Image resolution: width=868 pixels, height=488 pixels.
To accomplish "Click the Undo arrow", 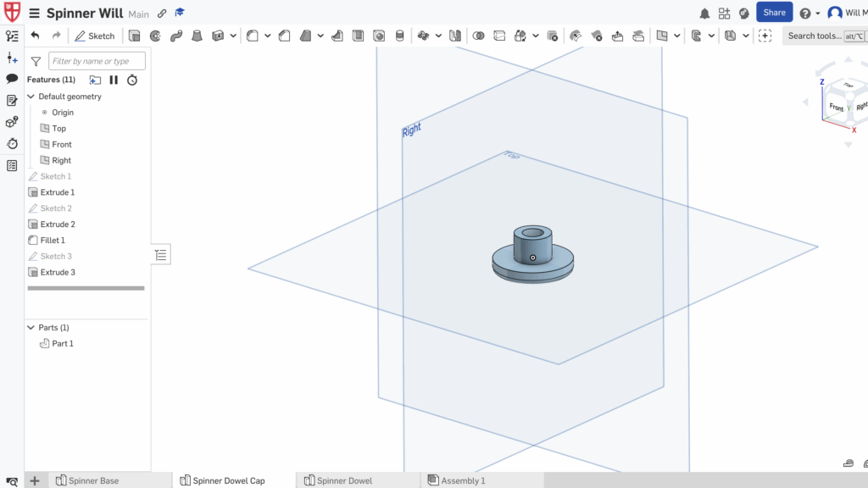I will point(35,36).
